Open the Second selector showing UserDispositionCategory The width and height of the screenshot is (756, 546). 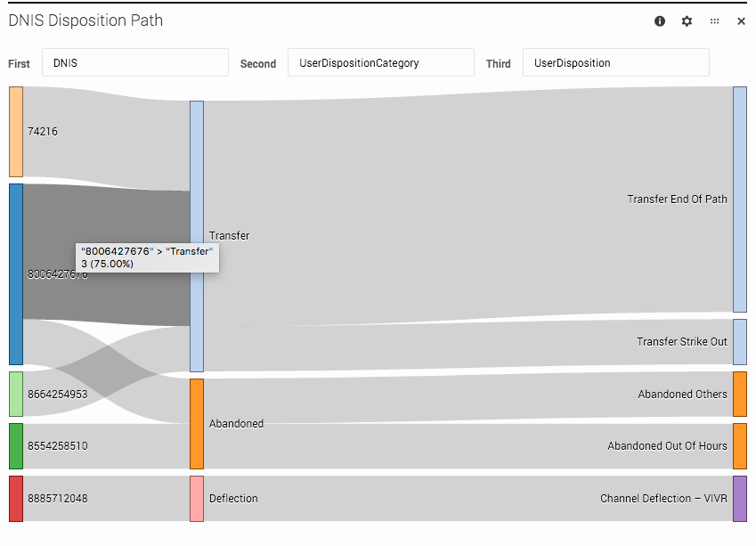click(380, 62)
